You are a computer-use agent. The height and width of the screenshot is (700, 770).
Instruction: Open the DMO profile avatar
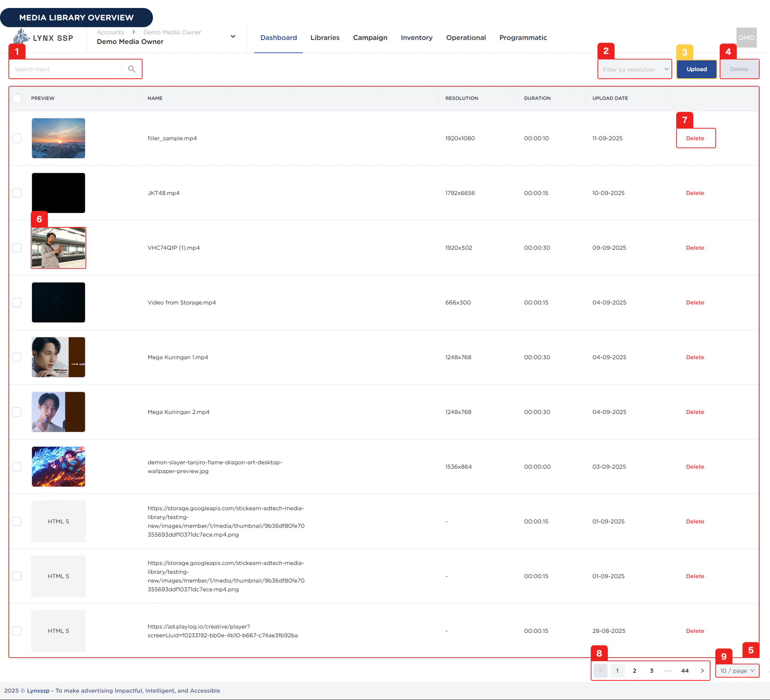(x=746, y=37)
